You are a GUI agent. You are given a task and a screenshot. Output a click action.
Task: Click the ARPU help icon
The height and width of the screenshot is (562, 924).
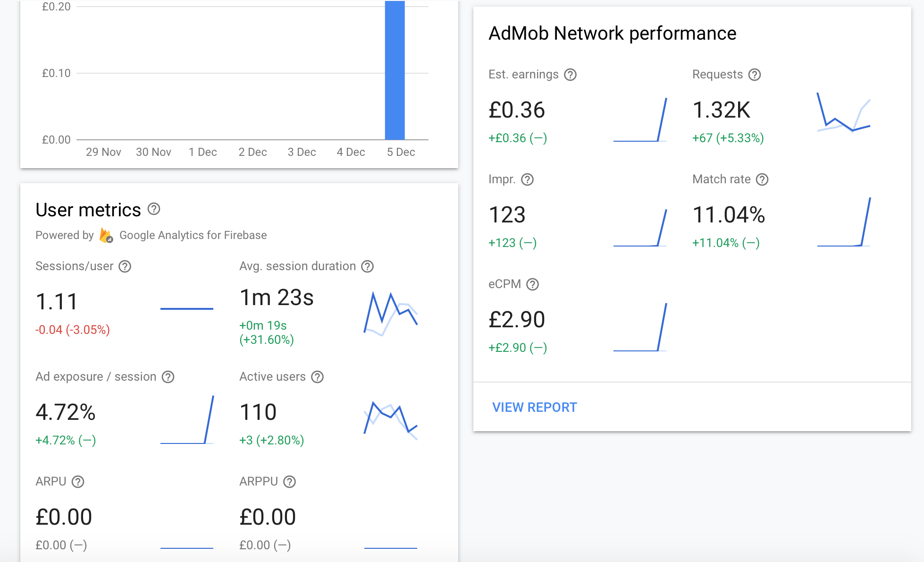[78, 482]
